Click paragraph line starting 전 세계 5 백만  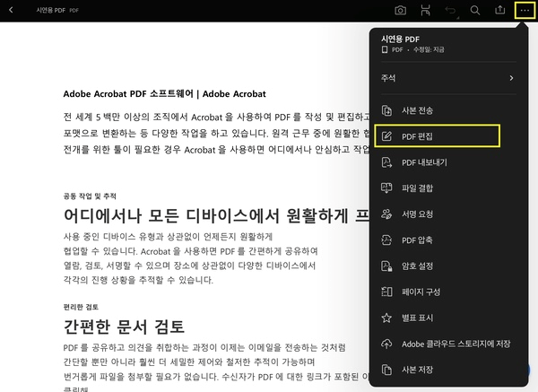pos(216,117)
